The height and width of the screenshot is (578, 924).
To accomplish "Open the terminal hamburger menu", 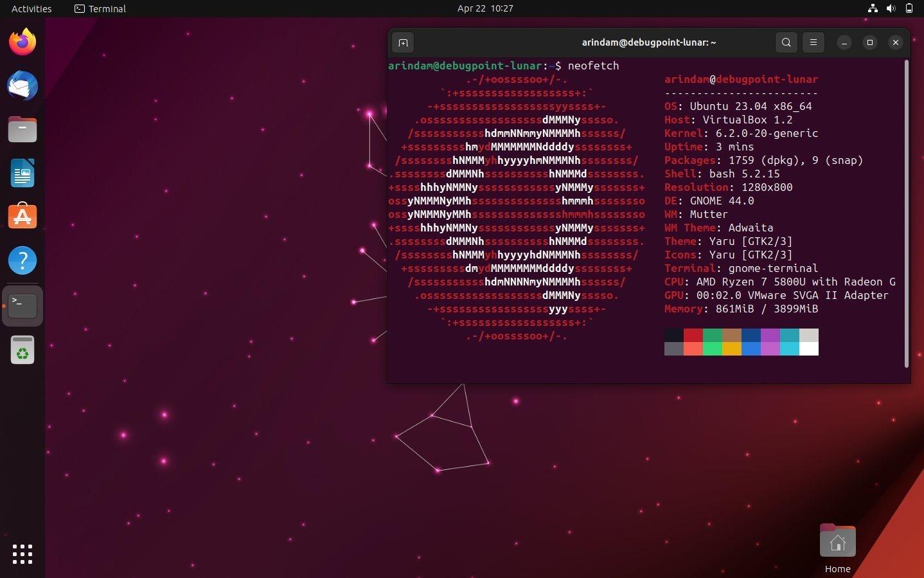I will pyautogui.click(x=813, y=42).
